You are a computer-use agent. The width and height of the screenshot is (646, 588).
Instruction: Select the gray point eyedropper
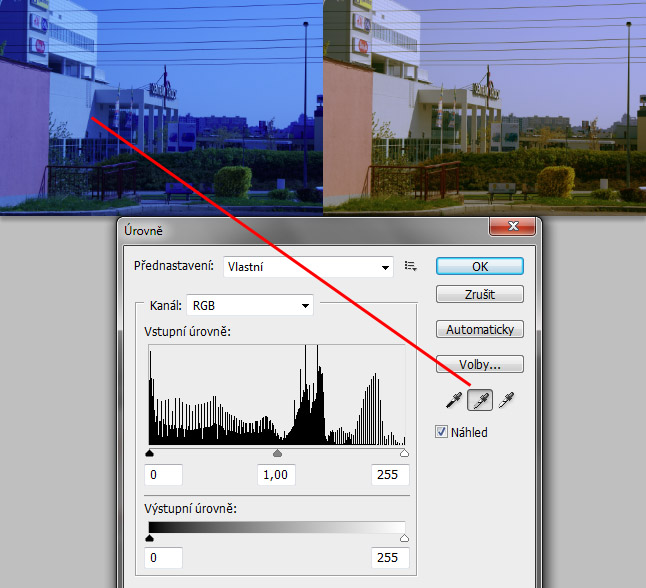481,401
